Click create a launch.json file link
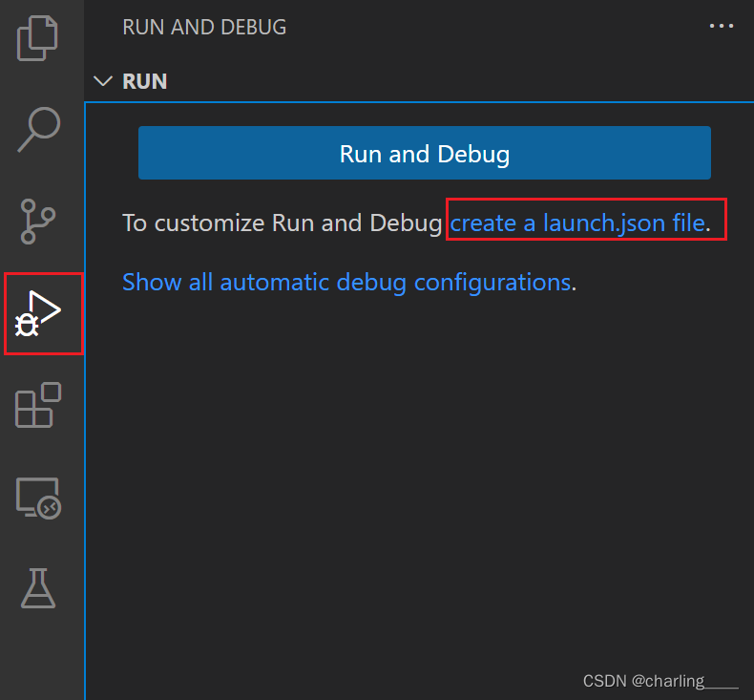Viewport: 754px width, 700px height. (x=577, y=223)
